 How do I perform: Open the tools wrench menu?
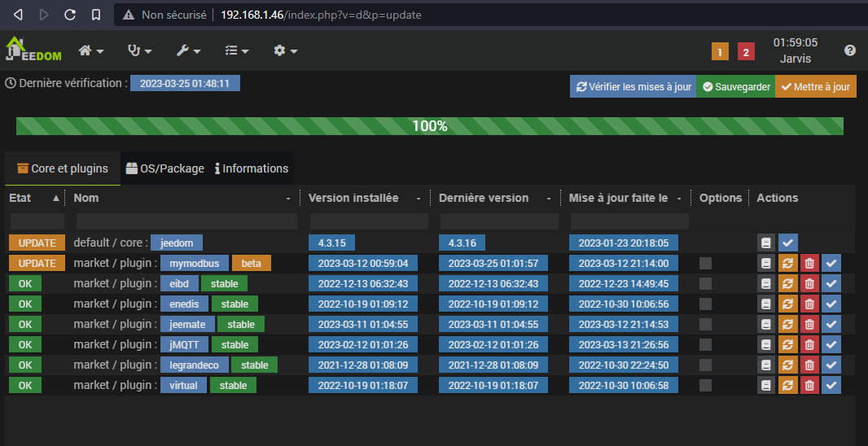[188, 51]
